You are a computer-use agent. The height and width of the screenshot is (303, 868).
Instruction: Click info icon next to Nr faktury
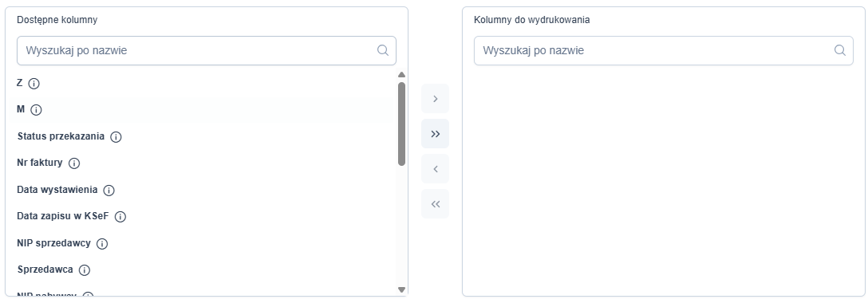(x=74, y=163)
